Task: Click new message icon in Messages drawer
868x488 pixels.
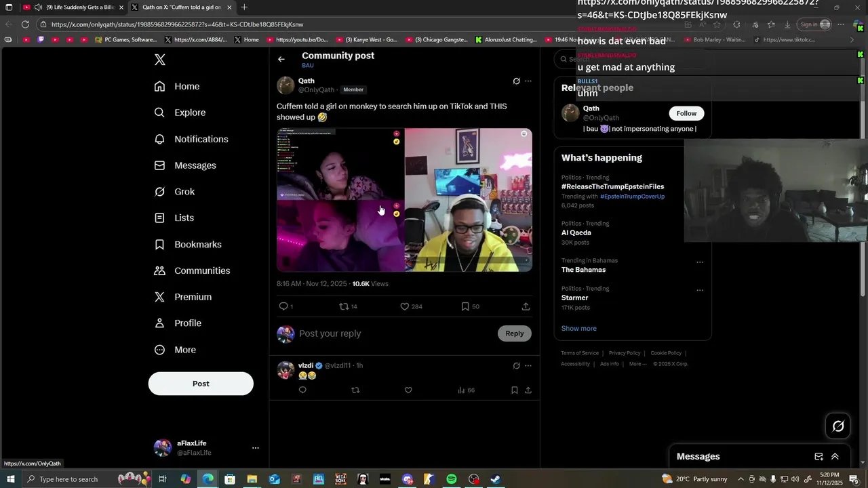Action: point(818,457)
